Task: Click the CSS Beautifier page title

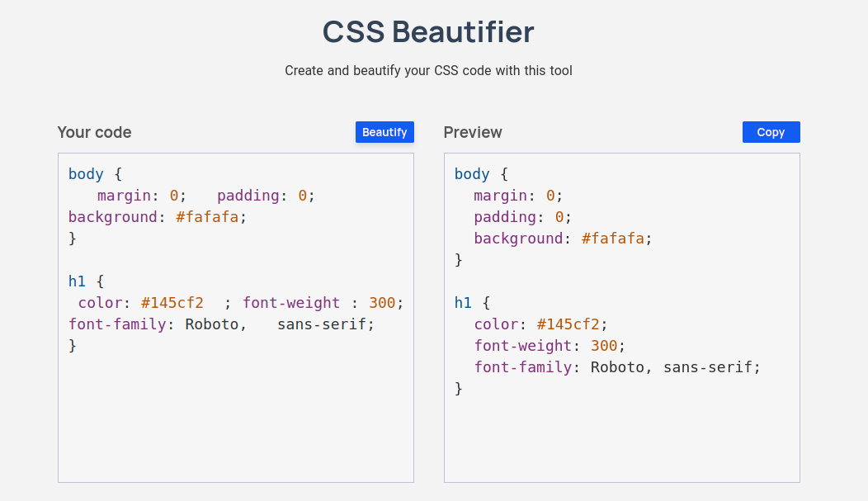Action: (428, 31)
